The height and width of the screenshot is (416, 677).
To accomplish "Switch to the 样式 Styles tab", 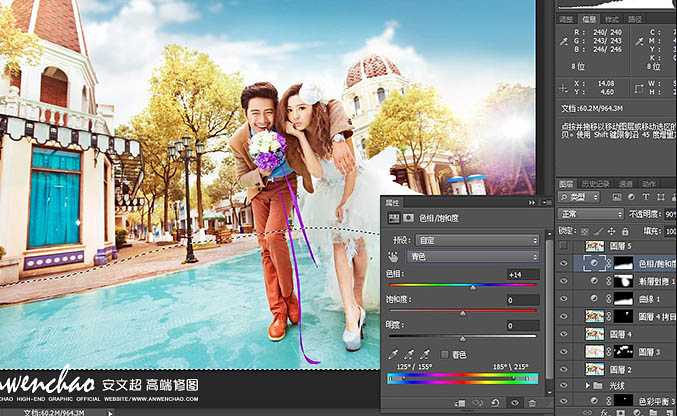I will (612, 19).
